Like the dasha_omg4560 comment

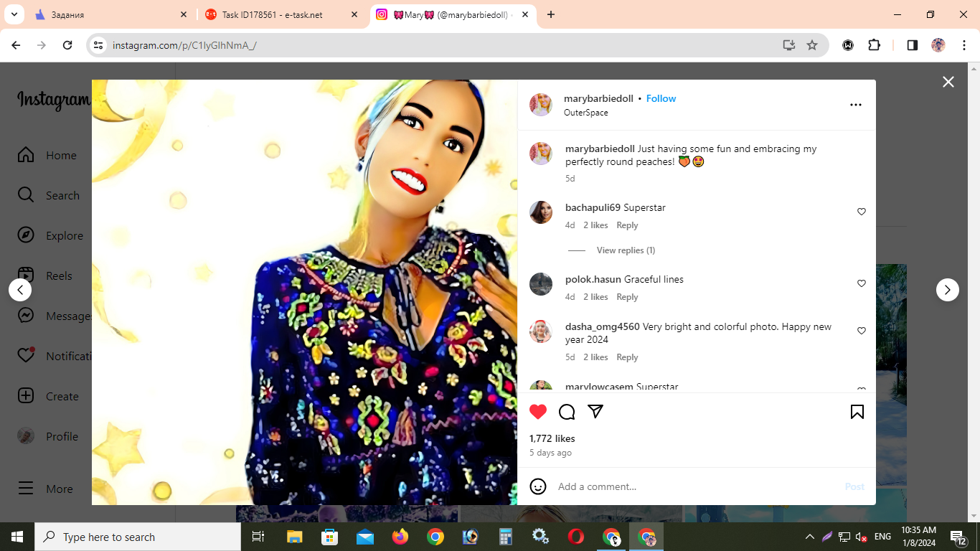click(x=862, y=331)
